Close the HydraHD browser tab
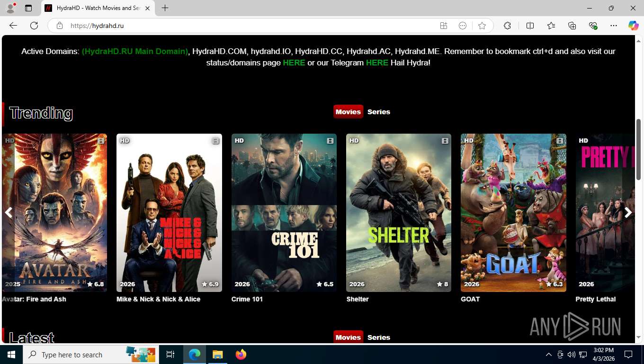Screen dimensions: 644x364 148,8
